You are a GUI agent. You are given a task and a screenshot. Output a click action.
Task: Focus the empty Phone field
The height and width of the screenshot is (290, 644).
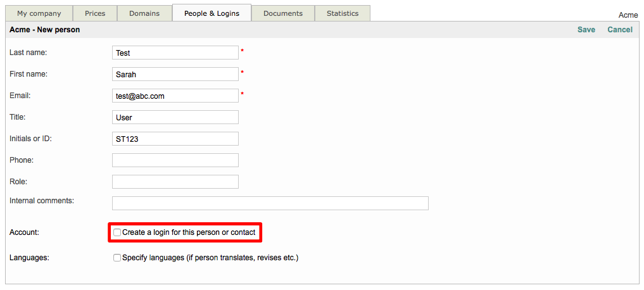175,160
